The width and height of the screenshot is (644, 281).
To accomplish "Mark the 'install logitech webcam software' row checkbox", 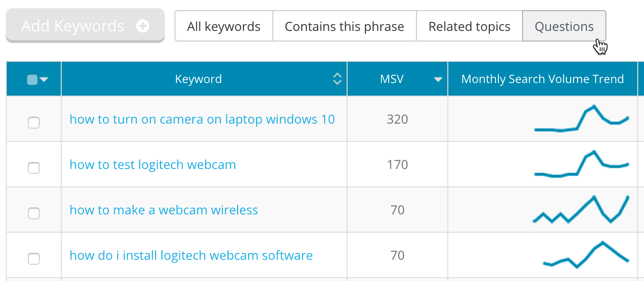I will (34, 259).
